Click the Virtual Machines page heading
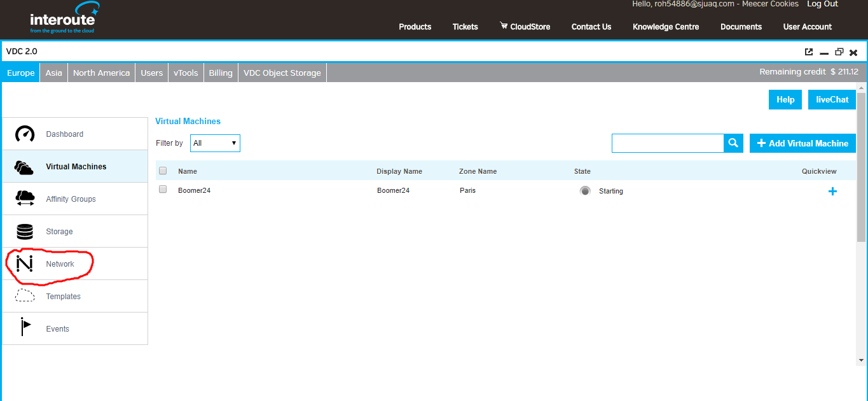Screen dimensions: 868x401 (188, 121)
